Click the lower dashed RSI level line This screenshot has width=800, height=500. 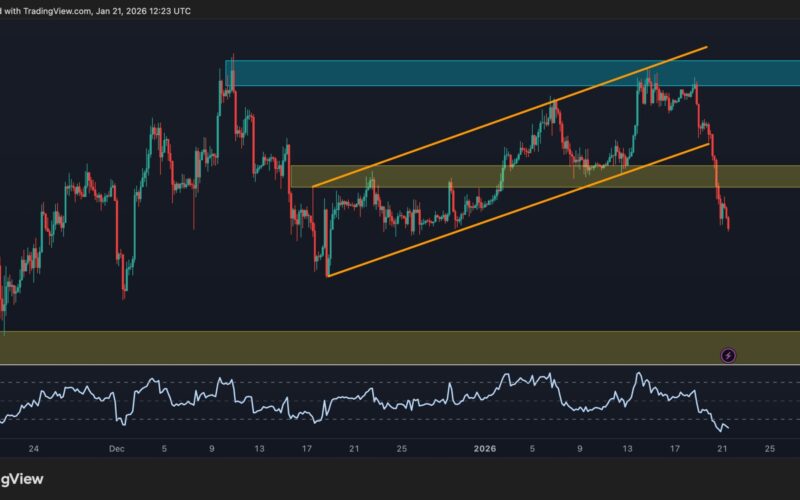tap(400, 419)
